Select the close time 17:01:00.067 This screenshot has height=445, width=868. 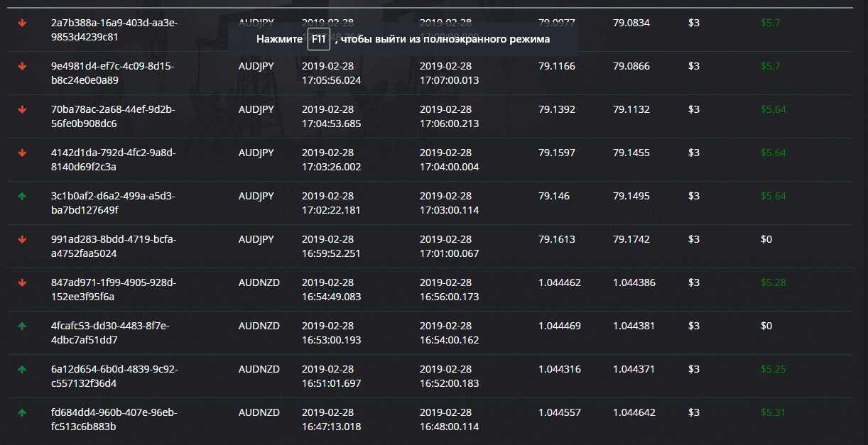coord(450,246)
